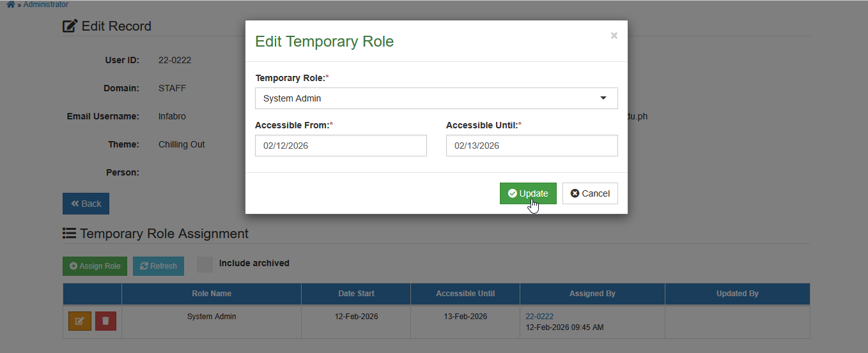
Task: Toggle the Include archived checkbox
Action: tap(205, 264)
